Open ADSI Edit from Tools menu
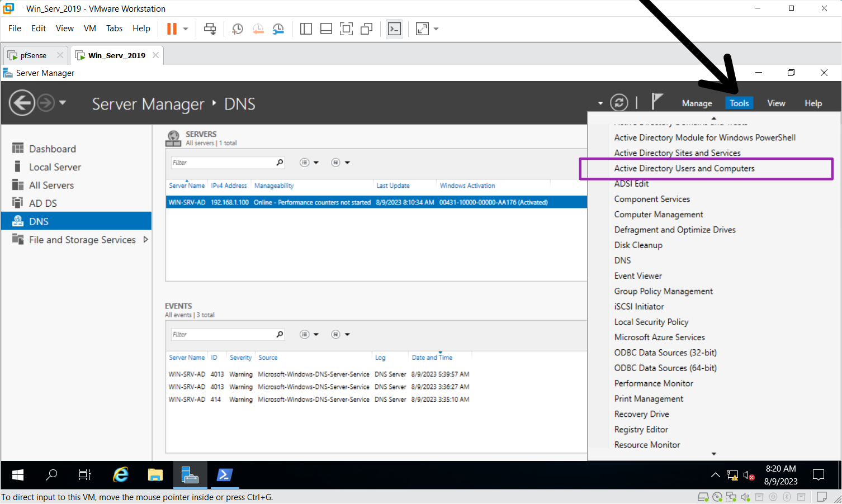This screenshot has width=842, height=504. tap(631, 184)
